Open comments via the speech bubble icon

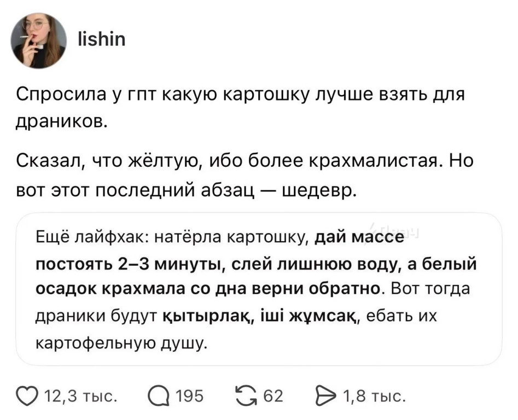point(159,396)
